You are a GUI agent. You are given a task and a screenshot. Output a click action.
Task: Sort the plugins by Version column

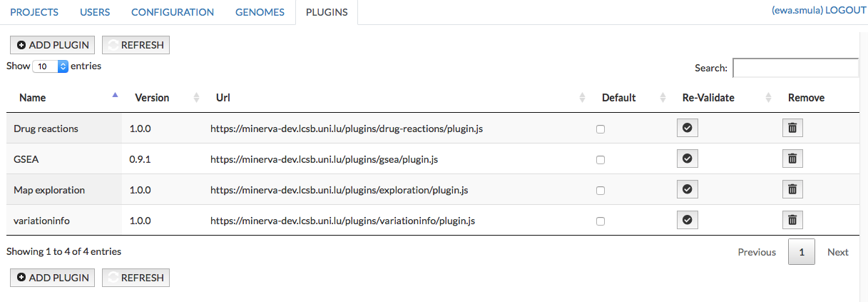point(152,98)
